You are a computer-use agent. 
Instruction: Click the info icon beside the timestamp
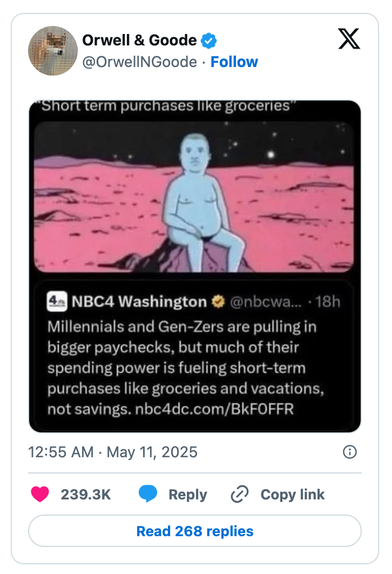(349, 452)
